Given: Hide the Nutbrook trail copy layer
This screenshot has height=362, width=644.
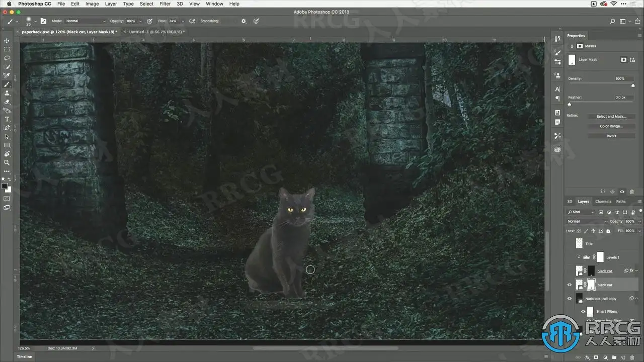Looking at the screenshot, I should pyautogui.click(x=570, y=299).
